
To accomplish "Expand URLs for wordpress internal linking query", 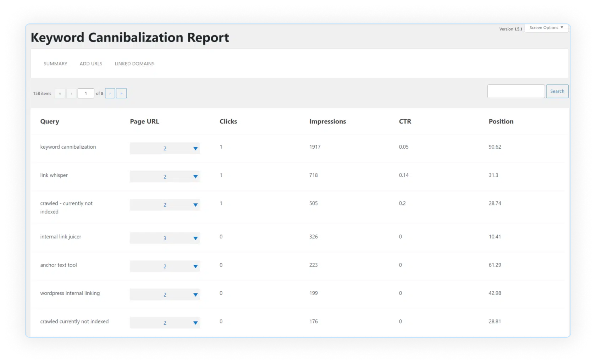I will click(195, 294).
